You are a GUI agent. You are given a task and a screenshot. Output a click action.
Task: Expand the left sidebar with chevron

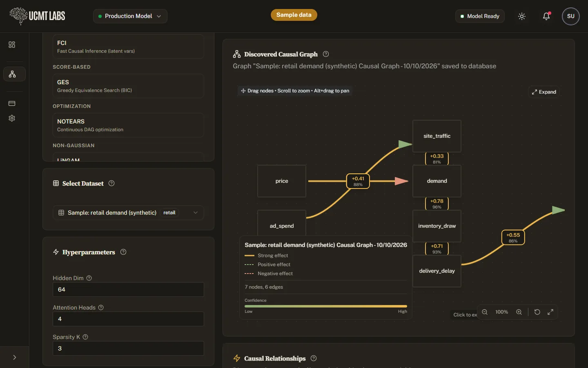coord(14,357)
